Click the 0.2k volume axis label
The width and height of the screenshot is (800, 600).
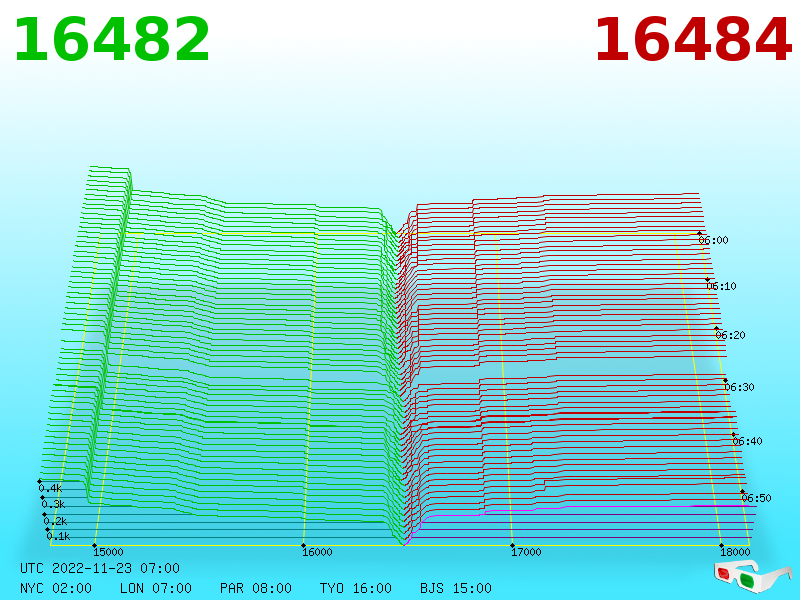56,521
